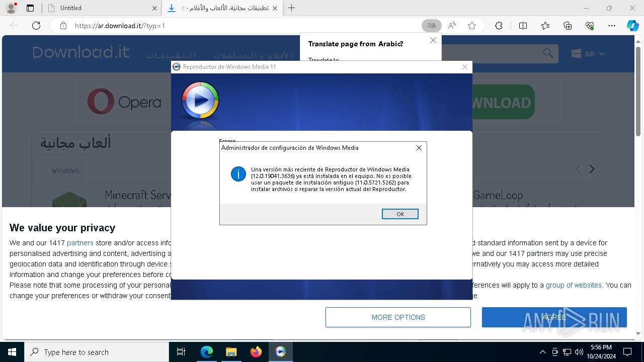Expand the AR language dropdown
This screenshot has height=362, width=644.
coord(588,54)
